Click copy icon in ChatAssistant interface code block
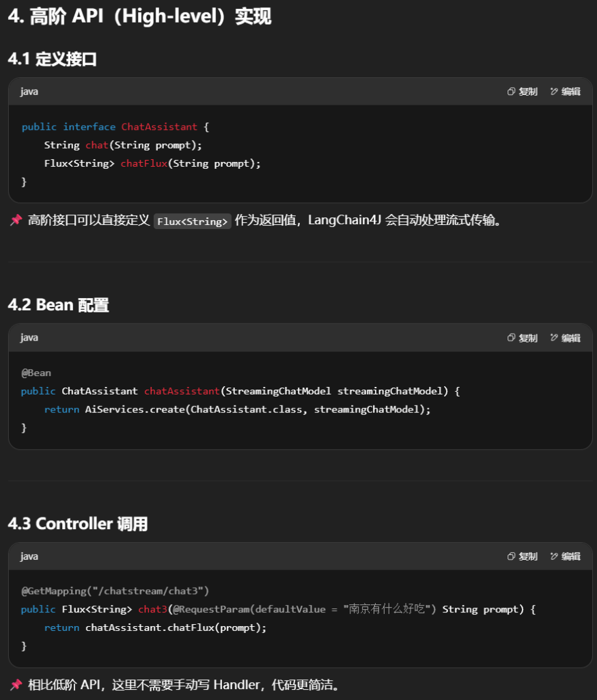The image size is (597, 700). pyautogui.click(x=511, y=92)
